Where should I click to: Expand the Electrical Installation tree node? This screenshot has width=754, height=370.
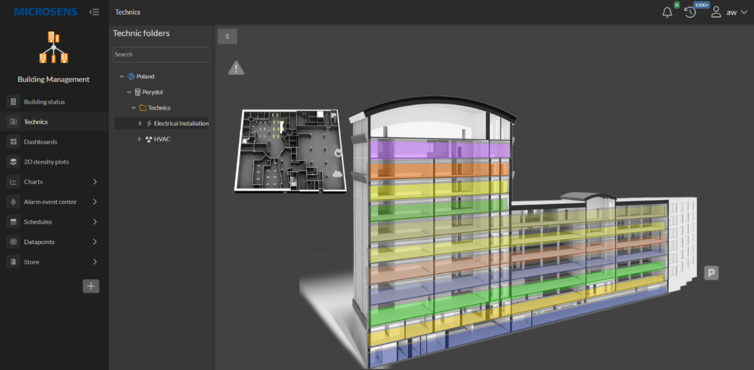pyautogui.click(x=140, y=124)
